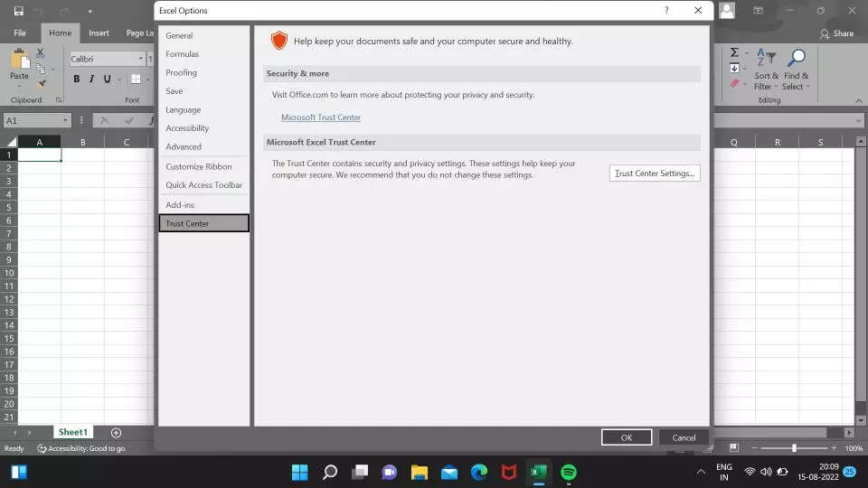The width and height of the screenshot is (868, 488).
Task: Click the Clear eraser icon in Editing group
Action: pos(734,83)
